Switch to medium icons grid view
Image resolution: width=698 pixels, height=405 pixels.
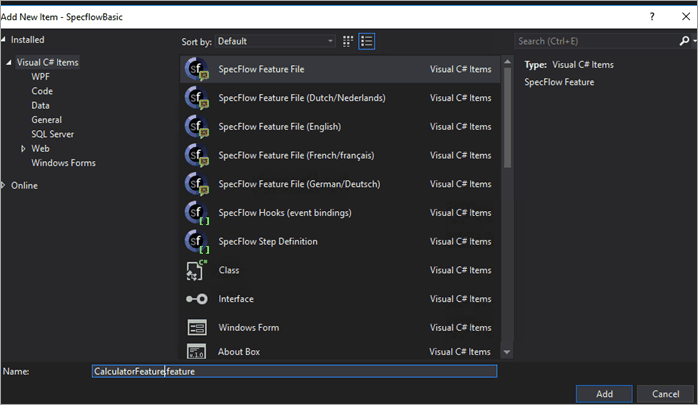[x=348, y=41]
